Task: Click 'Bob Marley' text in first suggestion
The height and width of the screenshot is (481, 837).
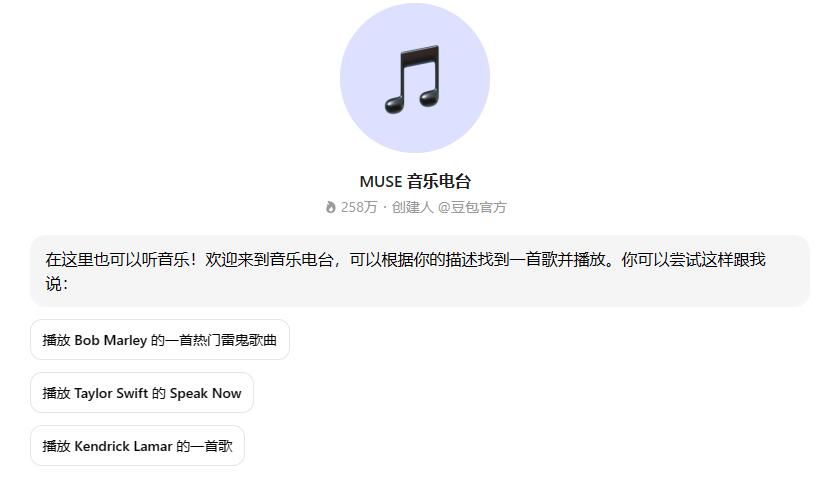Action: coord(110,340)
